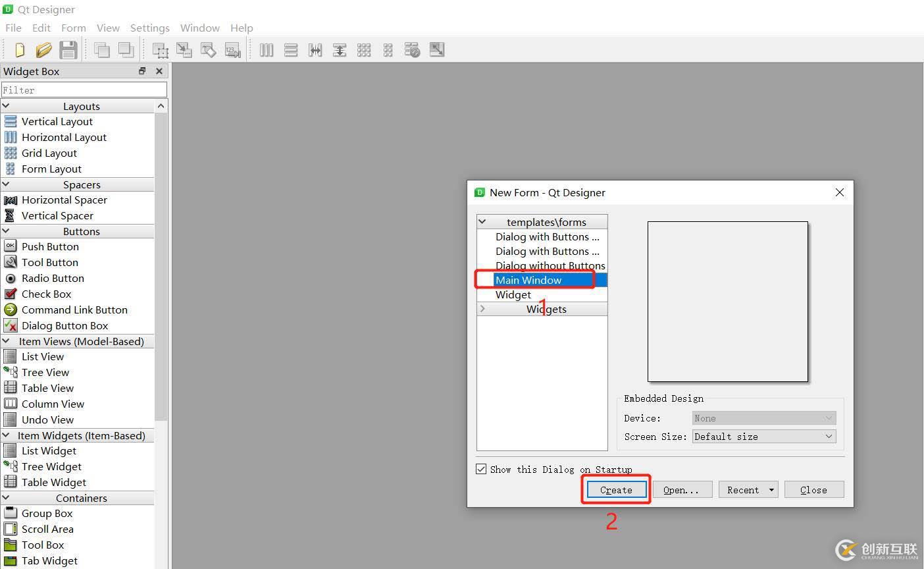
Task: Click Lay Out Vertically toolbar icon
Action: [x=291, y=49]
